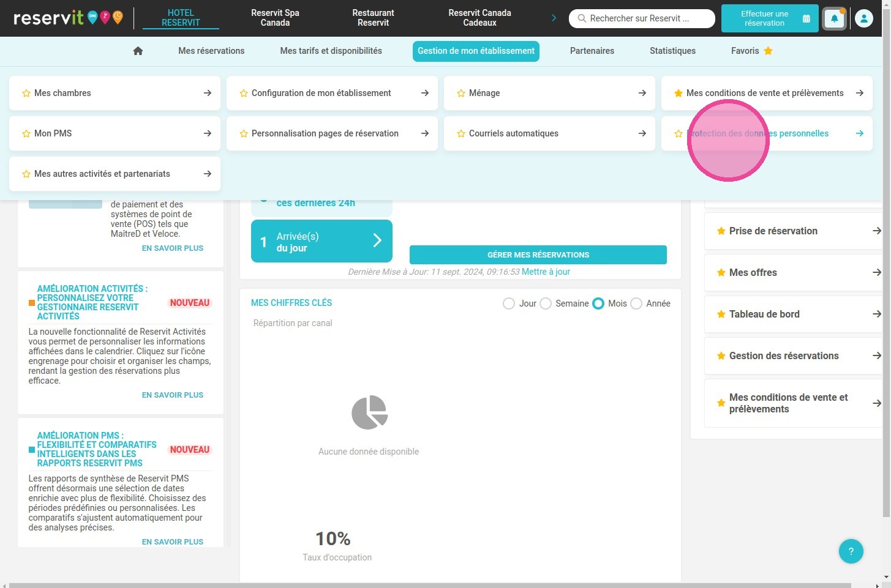Toggle favorite star for Mes autres activités et partenariats
This screenshot has height=588, width=891.
[x=26, y=174]
